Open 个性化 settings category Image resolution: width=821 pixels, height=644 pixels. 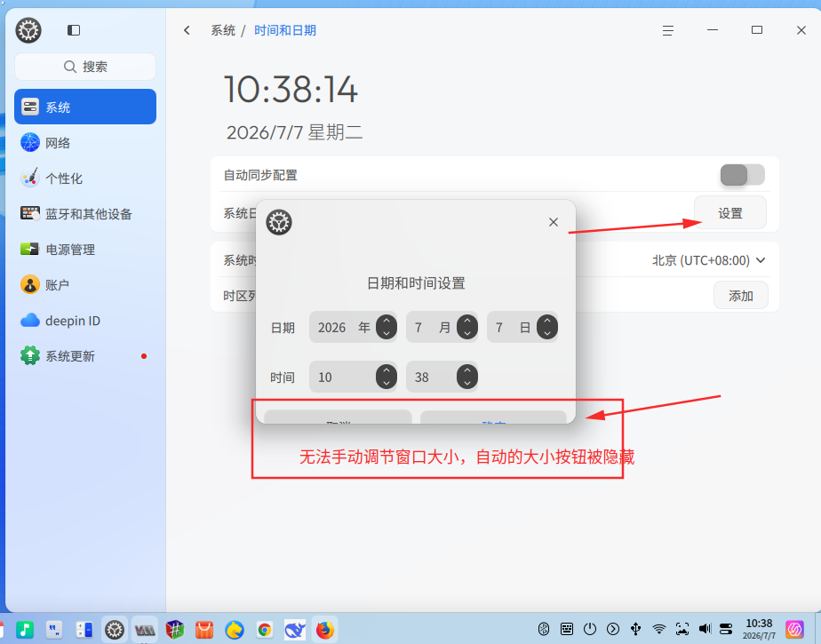pyautogui.click(x=85, y=178)
